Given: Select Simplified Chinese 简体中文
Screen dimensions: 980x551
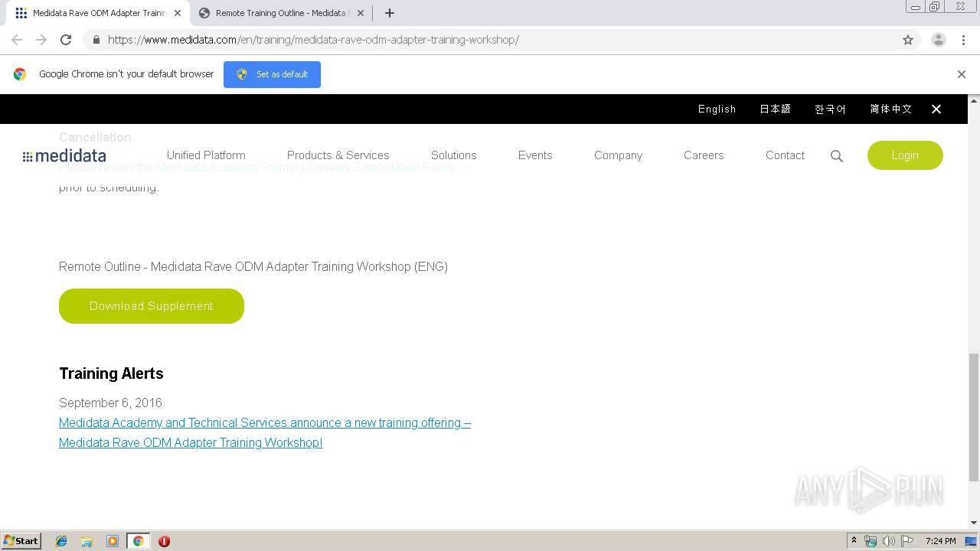Looking at the screenshot, I should click(x=890, y=109).
